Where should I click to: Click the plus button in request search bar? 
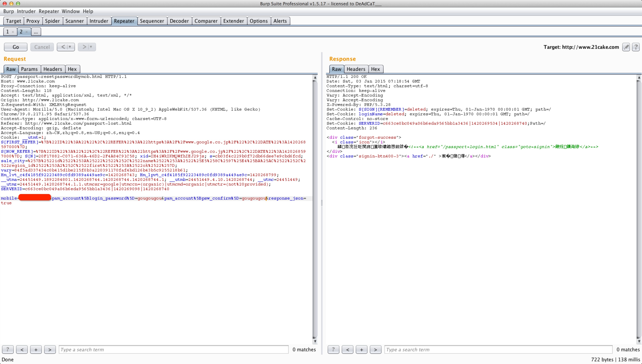coord(36,349)
